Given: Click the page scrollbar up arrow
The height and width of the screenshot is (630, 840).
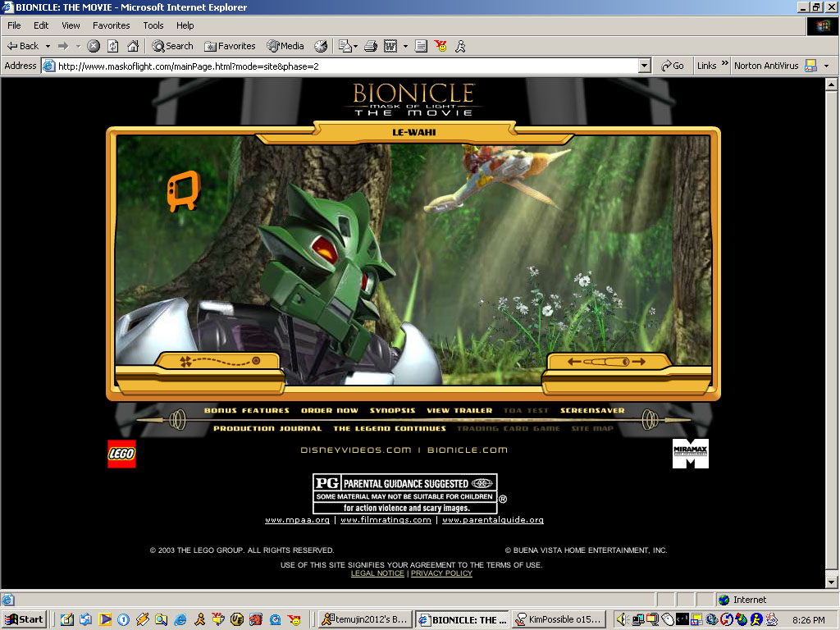Looking at the screenshot, I should pos(831,84).
